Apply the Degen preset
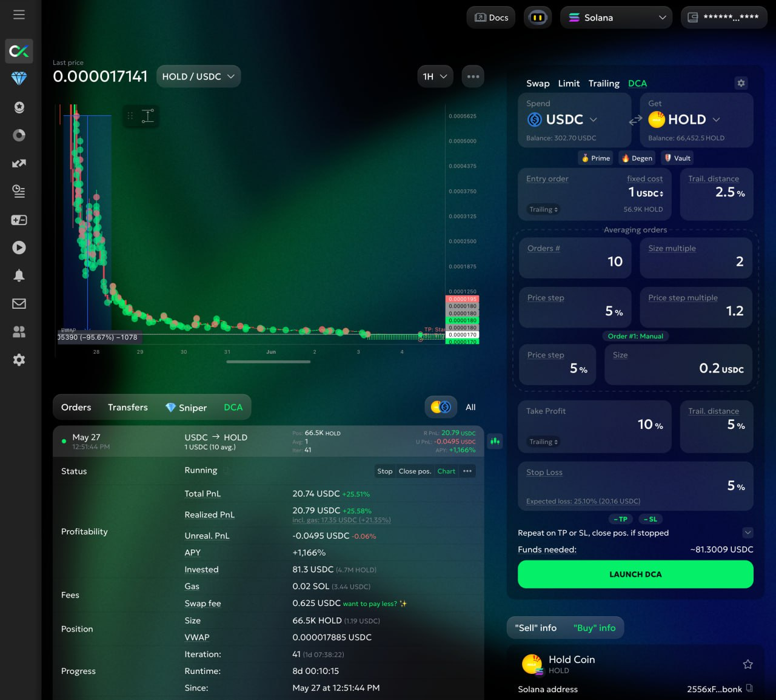Viewport: 776px width, 700px height. click(637, 158)
